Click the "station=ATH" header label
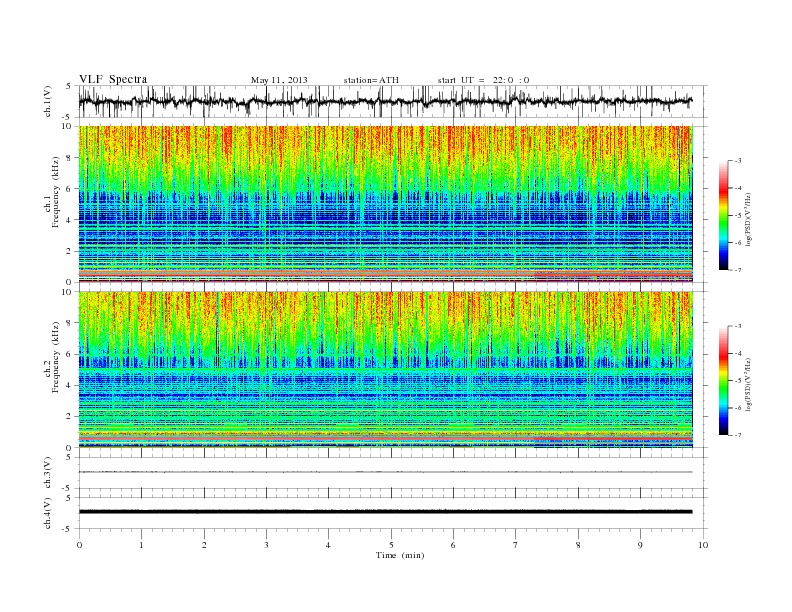792x612 pixels. [x=371, y=80]
